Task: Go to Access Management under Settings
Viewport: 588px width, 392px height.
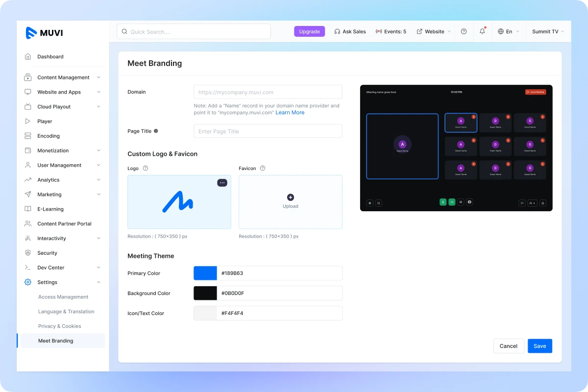Action: 63,297
